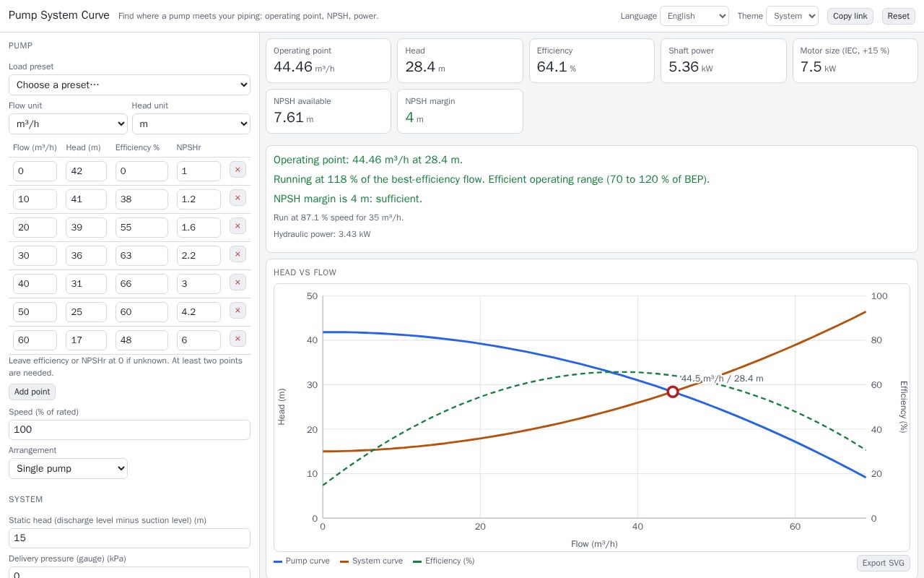This screenshot has width=924, height=578.
Task: Remove the row with flow 10
Action: [237, 198]
